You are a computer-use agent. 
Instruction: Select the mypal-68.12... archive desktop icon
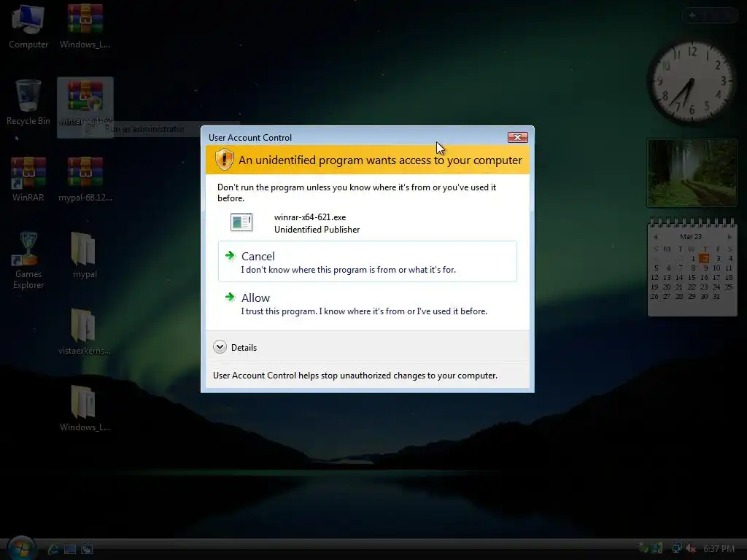pos(85,180)
